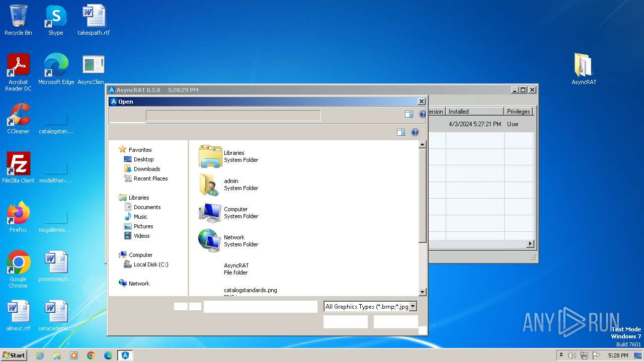This screenshot has height=362, width=644.
Task: Open the admin system folder
Action: click(229, 184)
